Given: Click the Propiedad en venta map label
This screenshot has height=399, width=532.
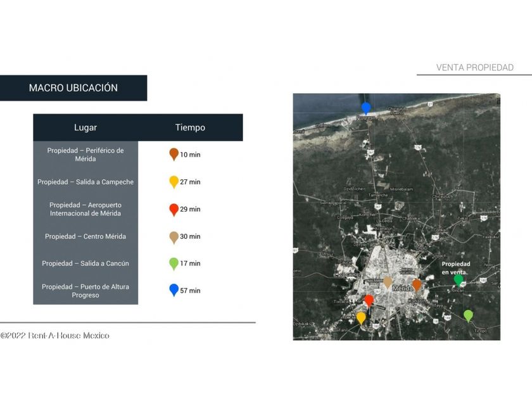Looking at the screenshot, I should (455, 267).
